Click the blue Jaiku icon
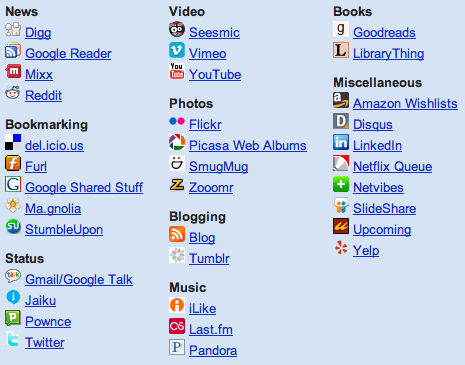This screenshot has height=365, width=465. [13, 298]
